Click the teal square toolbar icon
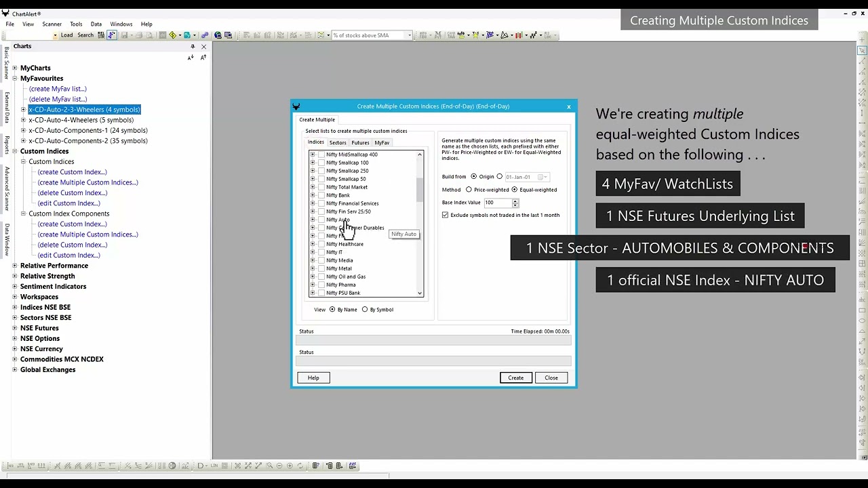The width and height of the screenshot is (868, 488). coord(186,35)
